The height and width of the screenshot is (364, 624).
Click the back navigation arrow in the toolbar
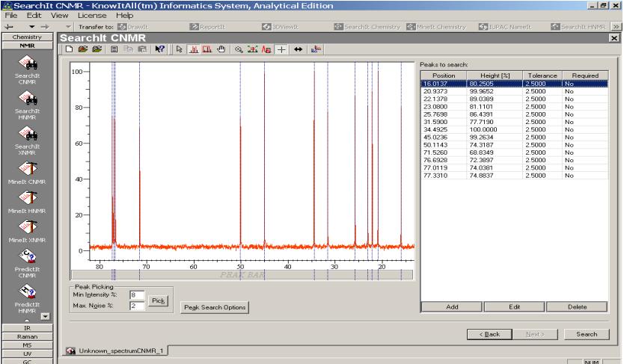[x=9, y=27]
